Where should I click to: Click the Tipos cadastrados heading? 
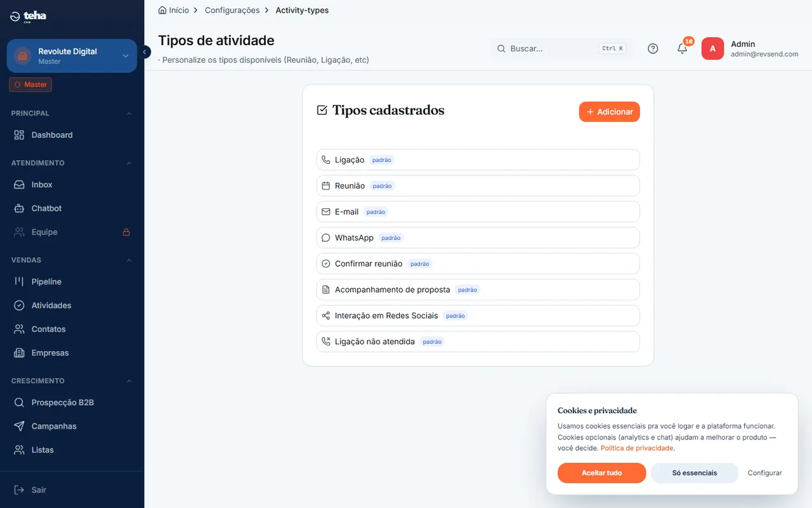click(388, 110)
